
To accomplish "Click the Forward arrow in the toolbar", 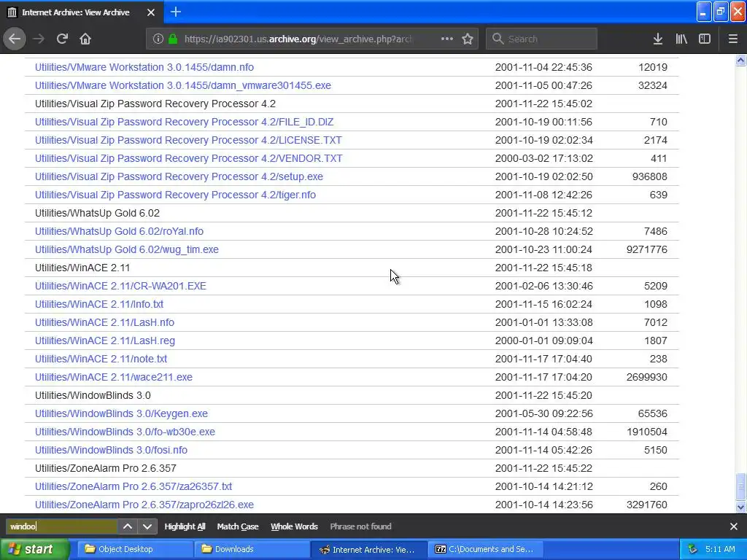I will (x=39, y=39).
